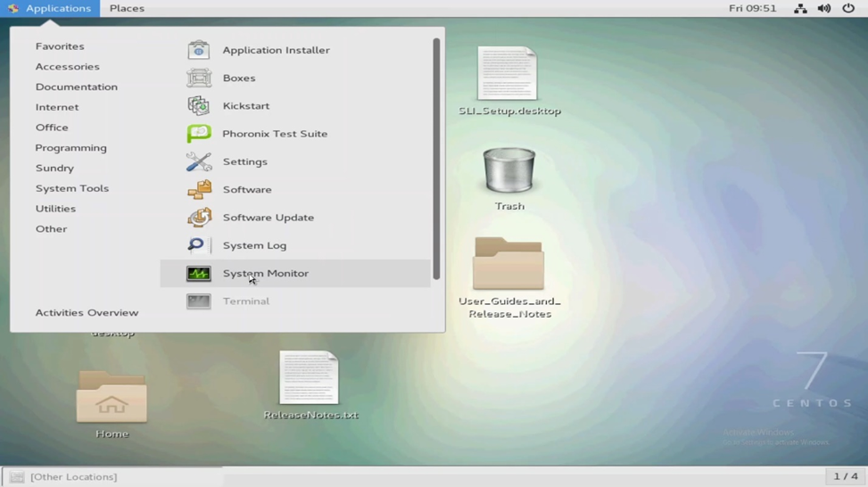Click the Applications menu button

tap(50, 8)
